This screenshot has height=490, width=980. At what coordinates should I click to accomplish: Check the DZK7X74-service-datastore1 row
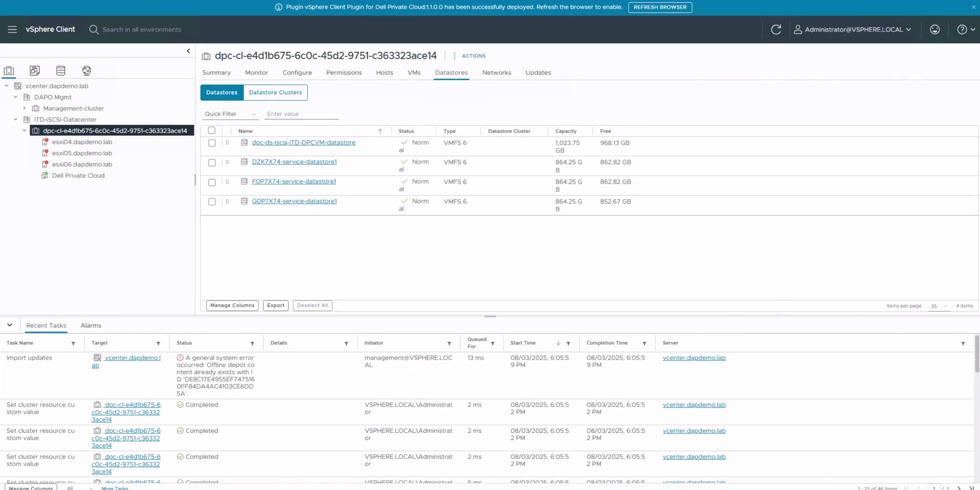click(x=212, y=163)
